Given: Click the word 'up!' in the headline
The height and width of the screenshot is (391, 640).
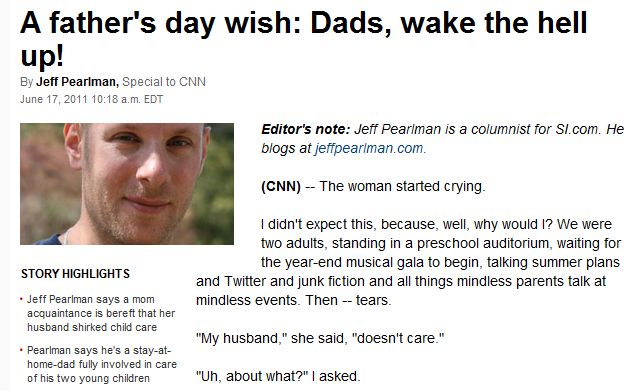Looking at the screenshot, I should coord(42,56).
